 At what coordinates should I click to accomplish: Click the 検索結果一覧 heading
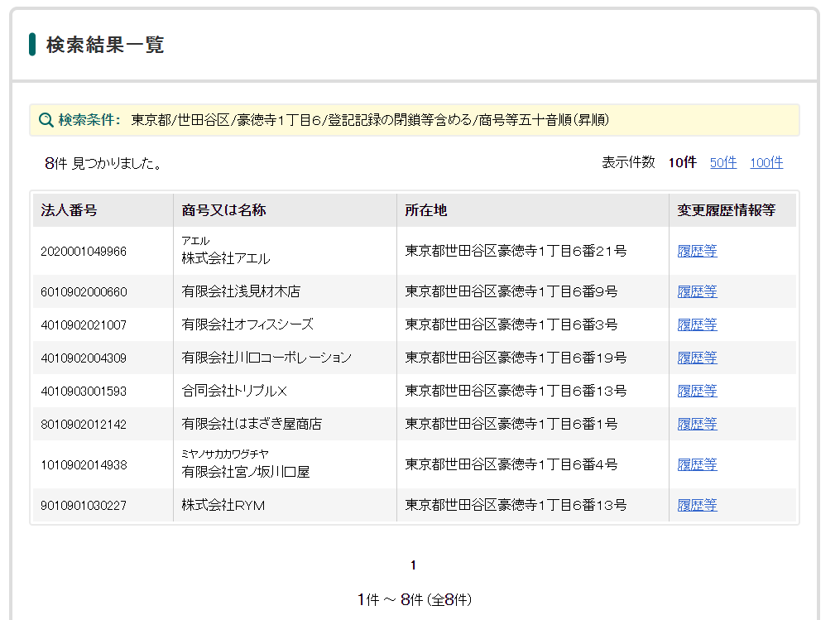105,45
